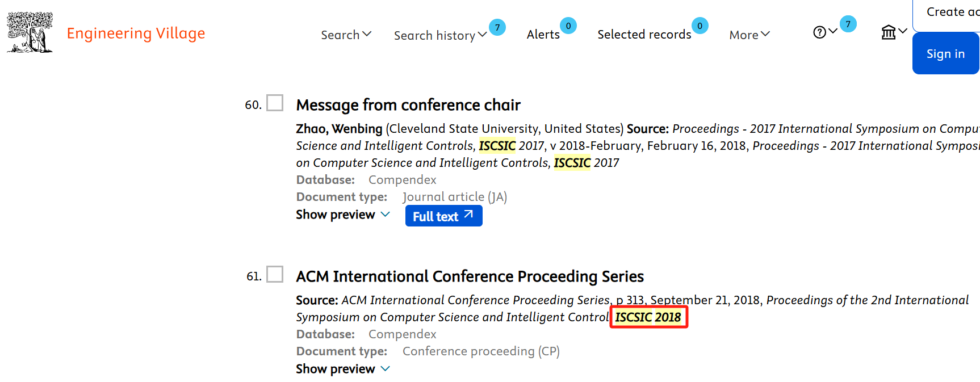Select the checkbox for record 61
Viewport: 980px width, 382px height.
coord(275,274)
